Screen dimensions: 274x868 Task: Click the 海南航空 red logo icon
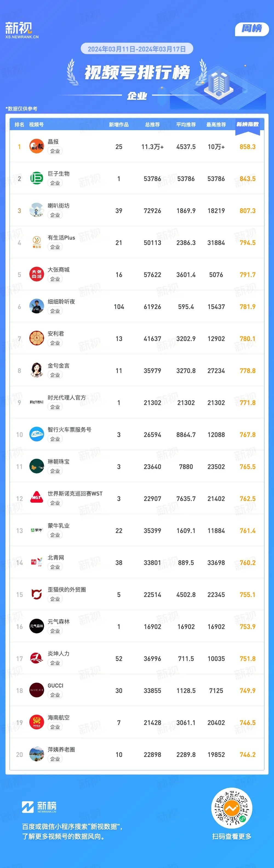click(36, 723)
